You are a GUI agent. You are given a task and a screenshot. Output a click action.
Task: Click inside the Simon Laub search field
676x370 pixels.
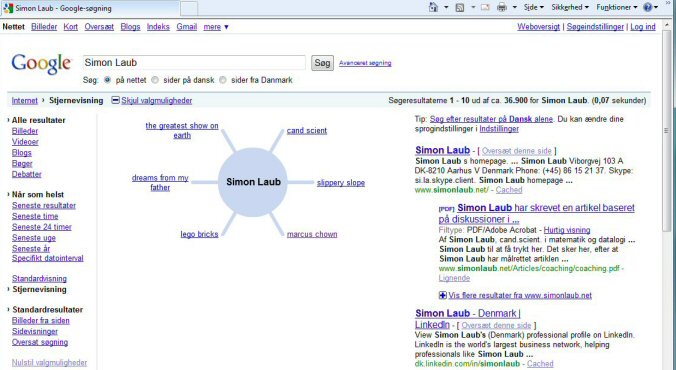click(194, 63)
